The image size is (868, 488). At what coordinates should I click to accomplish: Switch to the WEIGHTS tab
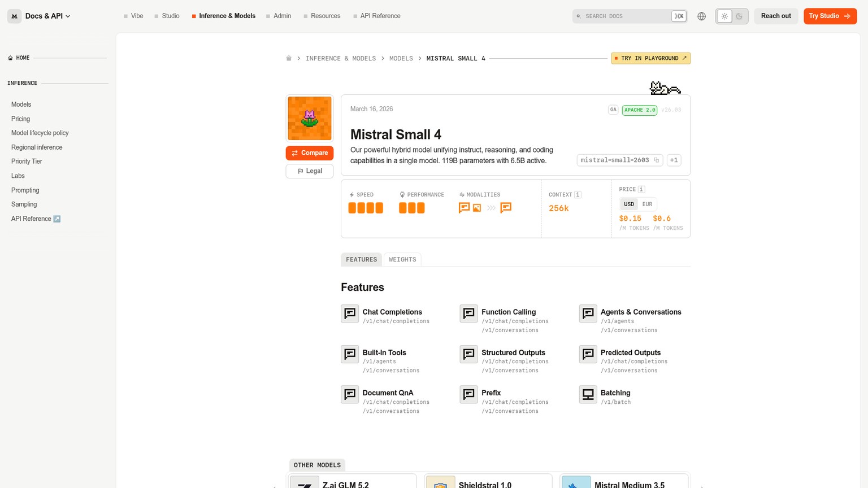(402, 260)
